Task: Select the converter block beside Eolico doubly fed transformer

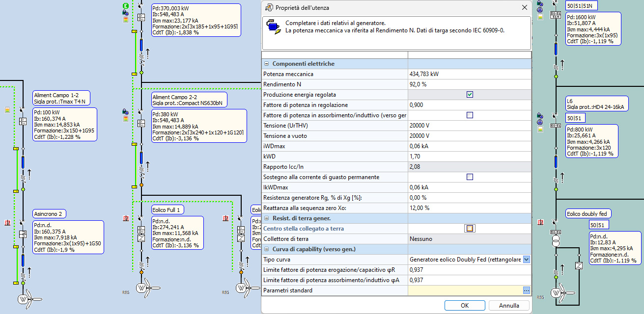Action: tap(578, 266)
